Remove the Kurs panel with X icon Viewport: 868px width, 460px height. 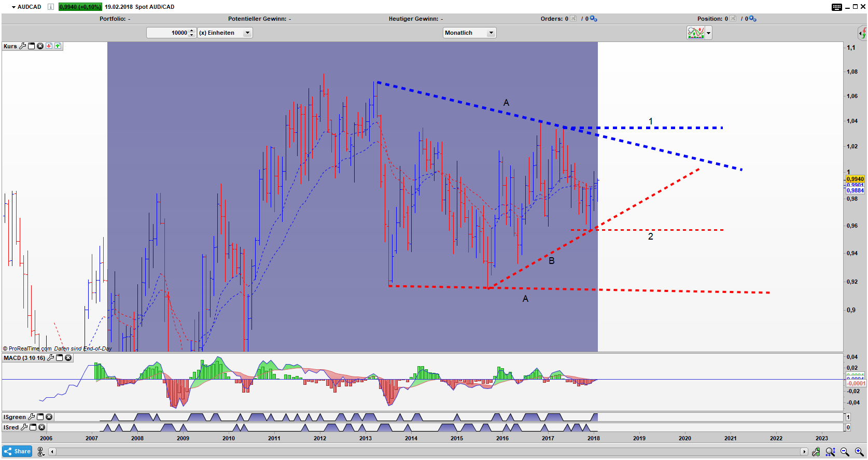(x=40, y=46)
